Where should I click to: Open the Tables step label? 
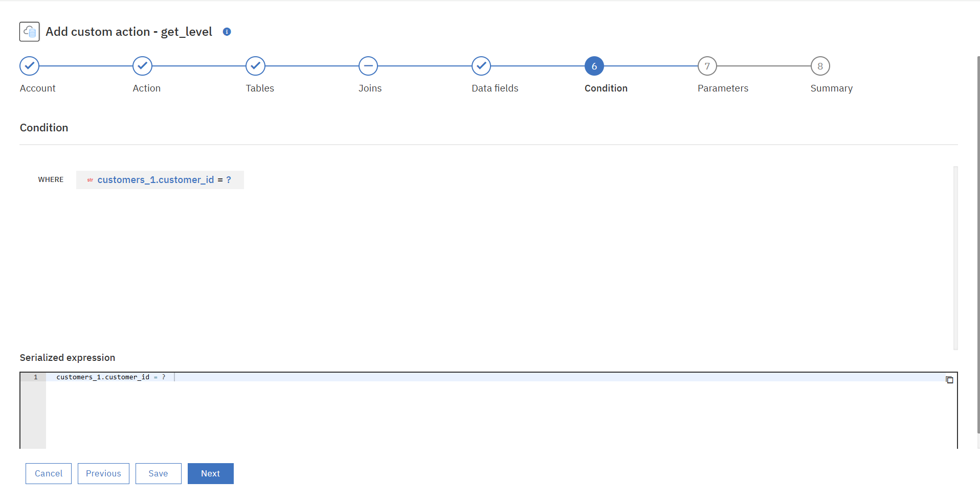click(x=260, y=88)
